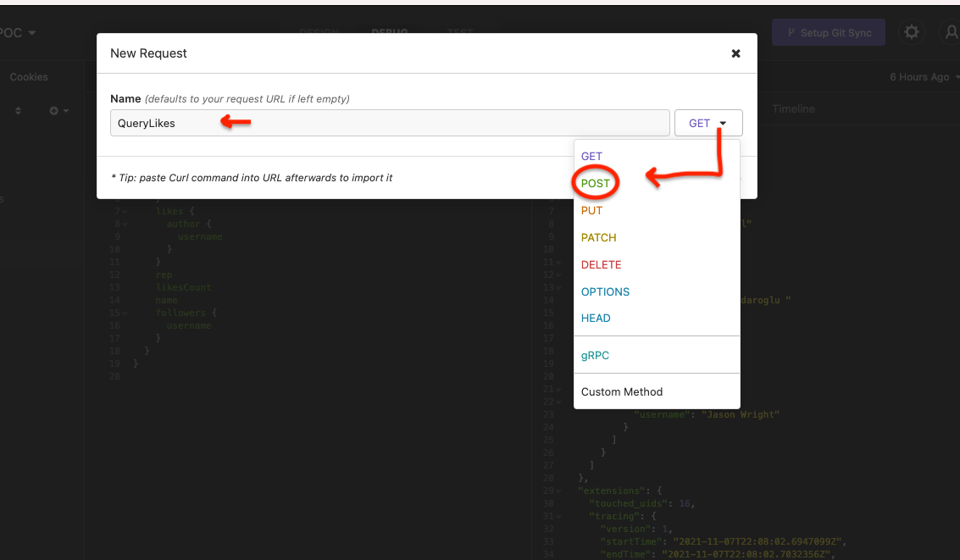Switch to the Timeline tab

793,109
